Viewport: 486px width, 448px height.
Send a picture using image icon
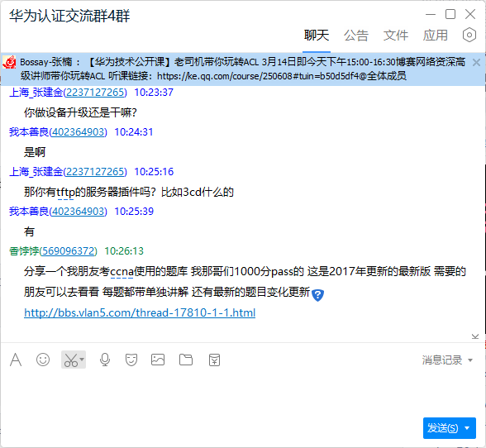[x=158, y=360]
